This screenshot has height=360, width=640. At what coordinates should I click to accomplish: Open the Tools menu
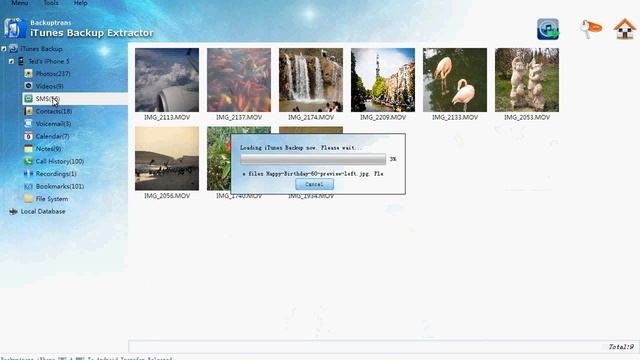coord(51,3)
